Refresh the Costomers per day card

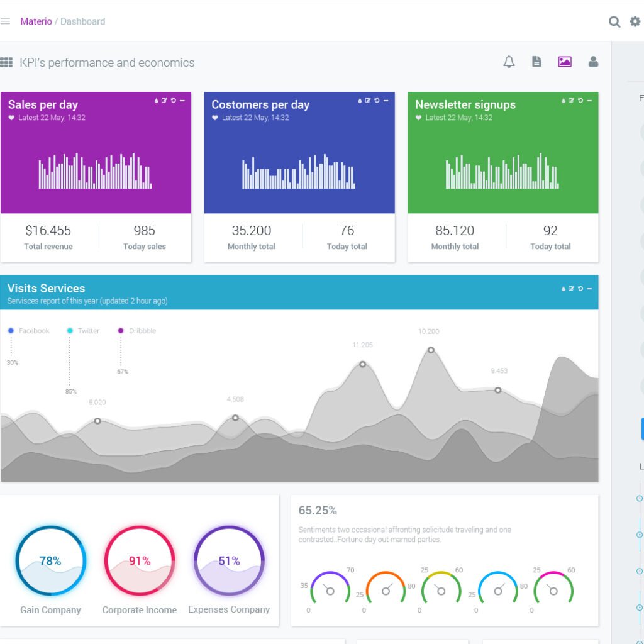pos(377,101)
